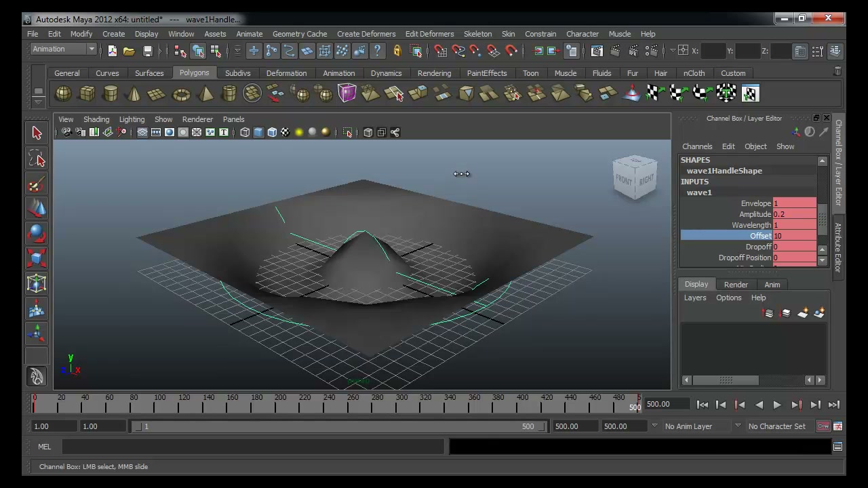Select the Paint Selection tool
Screen dimensions: 868x488
(x=37, y=184)
